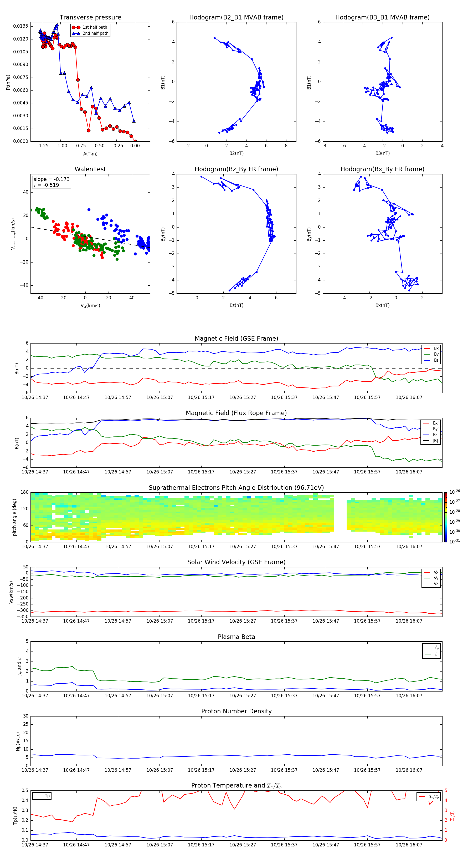Viewport: 473px width, 868px height.
Task: Click the "Transverse pressure" plot title
Action: pyautogui.click(x=90, y=18)
